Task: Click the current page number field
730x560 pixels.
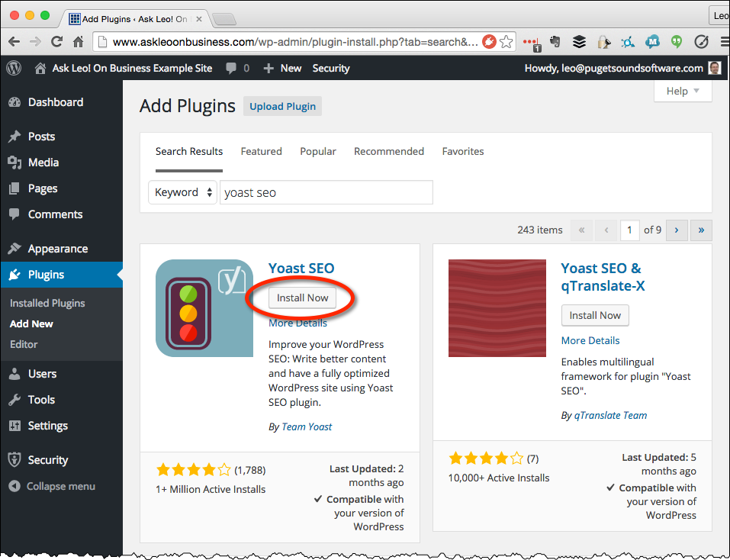Action: (629, 230)
